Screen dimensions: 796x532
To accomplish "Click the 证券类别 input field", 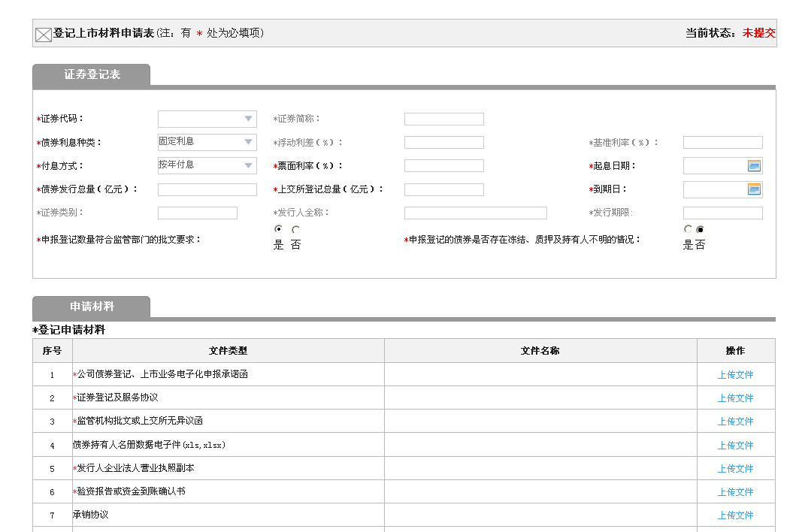I will 198,213.
